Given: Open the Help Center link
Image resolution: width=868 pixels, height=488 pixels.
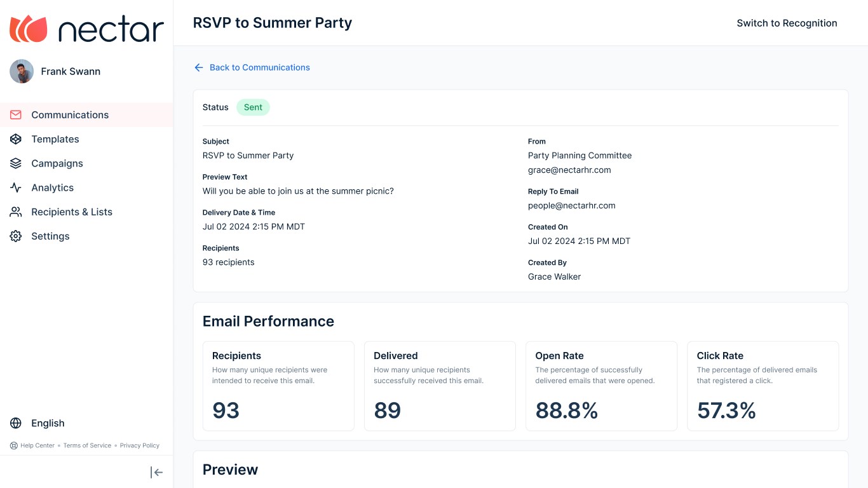Looking at the screenshot, I should (x=37, y=445).
